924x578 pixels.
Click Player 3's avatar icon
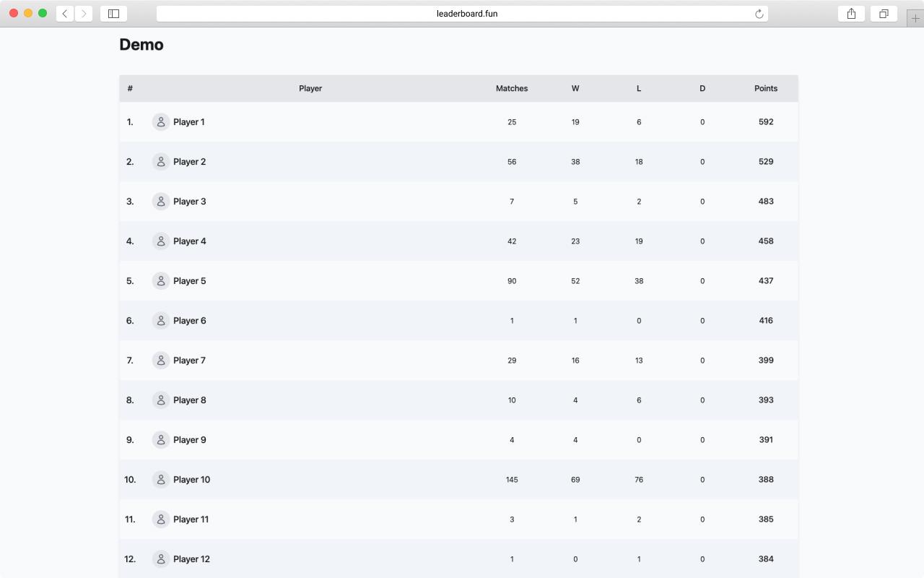(161, 202)
